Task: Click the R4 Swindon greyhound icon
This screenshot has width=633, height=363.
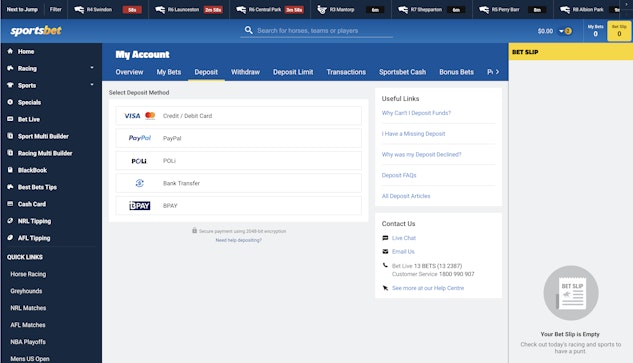Action: tap(79, 9)
